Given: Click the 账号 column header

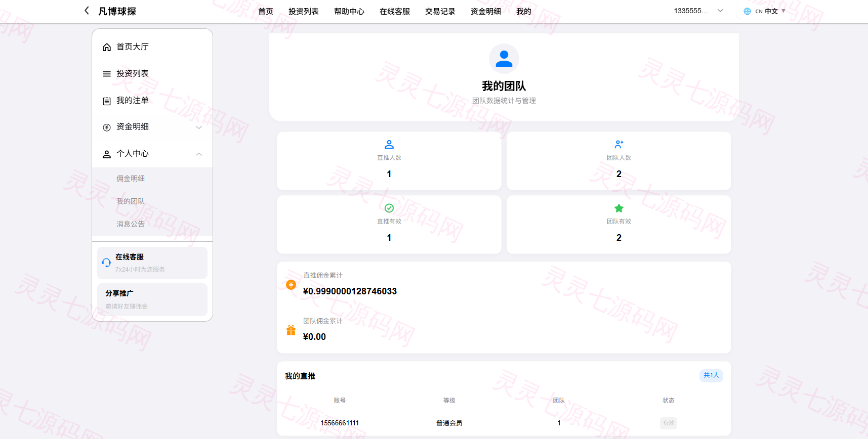Looking at the screenshot, I should tap(340, 401).
